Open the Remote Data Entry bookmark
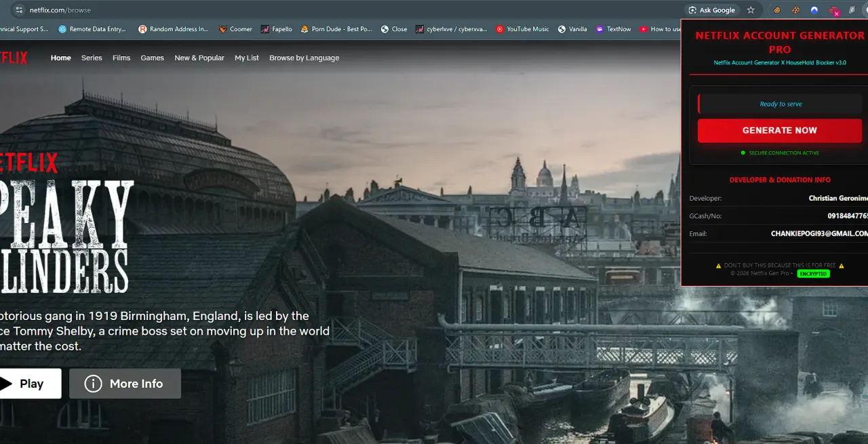868x444 pixels. pyautogui.click(x=94, y=29)
